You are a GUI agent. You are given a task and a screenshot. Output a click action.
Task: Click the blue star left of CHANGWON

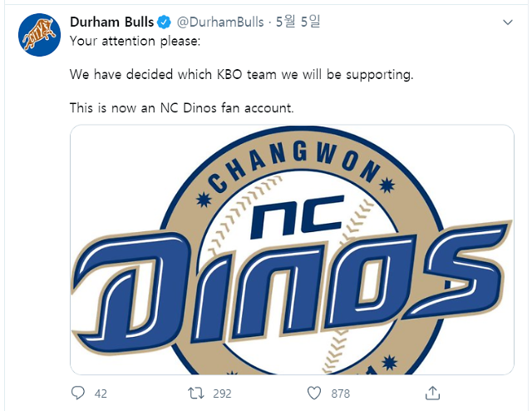pyautogui.click(x=203, y=200)
